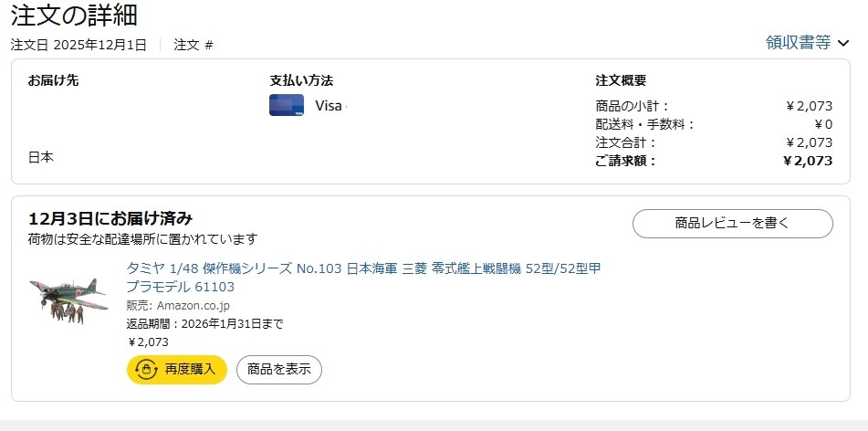Expand the 領収書等 chevron arrow
Image resolution: width=868 pixels, height=431 pixels.
coord(842,43)
